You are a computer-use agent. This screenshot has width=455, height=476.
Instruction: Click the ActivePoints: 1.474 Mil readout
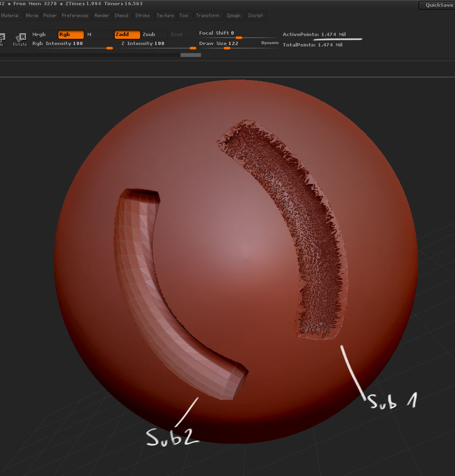pos(314,35)
